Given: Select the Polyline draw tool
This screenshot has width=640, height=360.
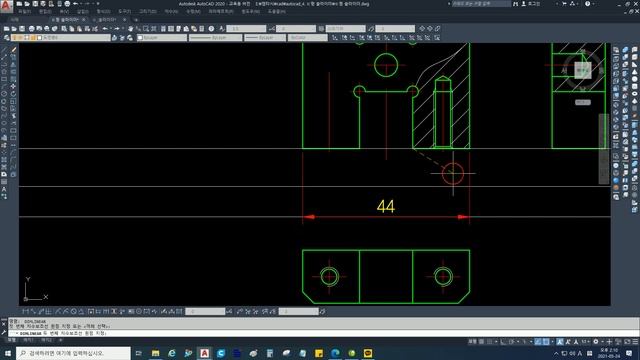Looking at the screenshot, I should [4, 64].
